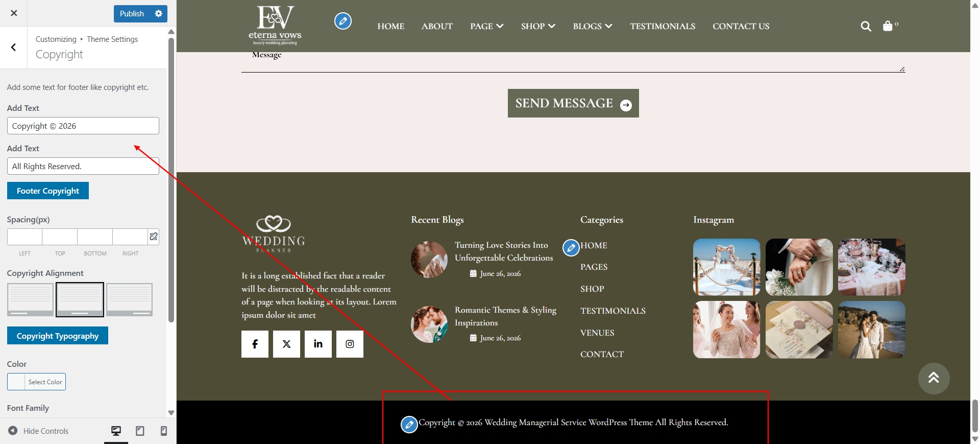The width and height of the screenshot is (980, 444).
Task: Open the Facebook social icon
Action: coord(255,344)
